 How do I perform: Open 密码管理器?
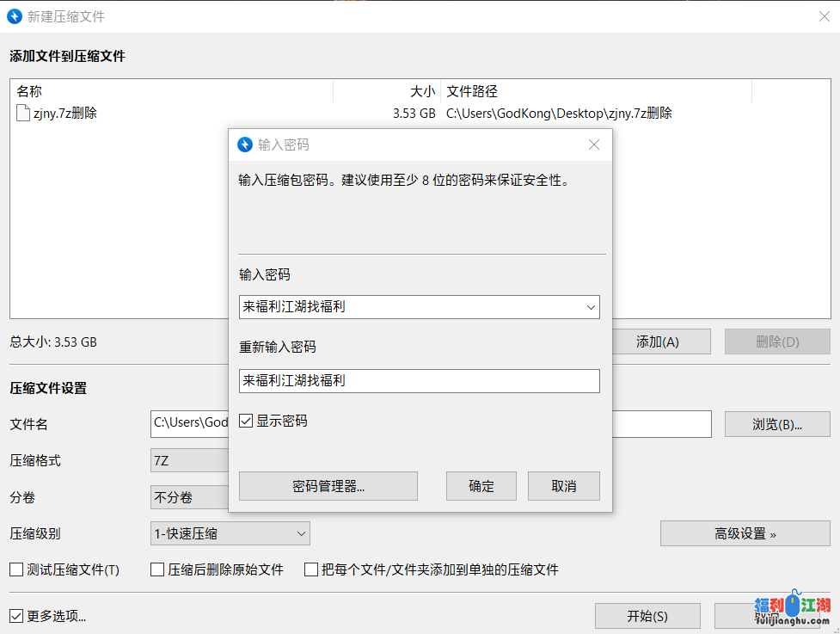[328, 486]
